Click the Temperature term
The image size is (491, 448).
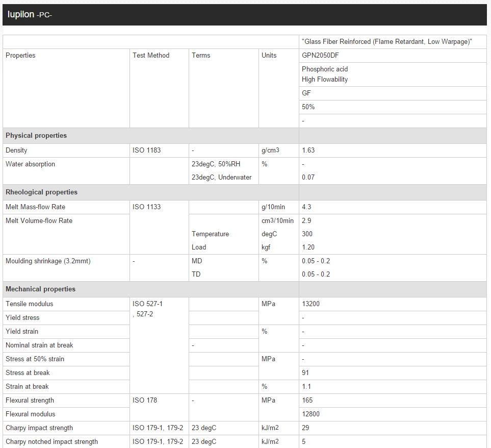(211, 234)
